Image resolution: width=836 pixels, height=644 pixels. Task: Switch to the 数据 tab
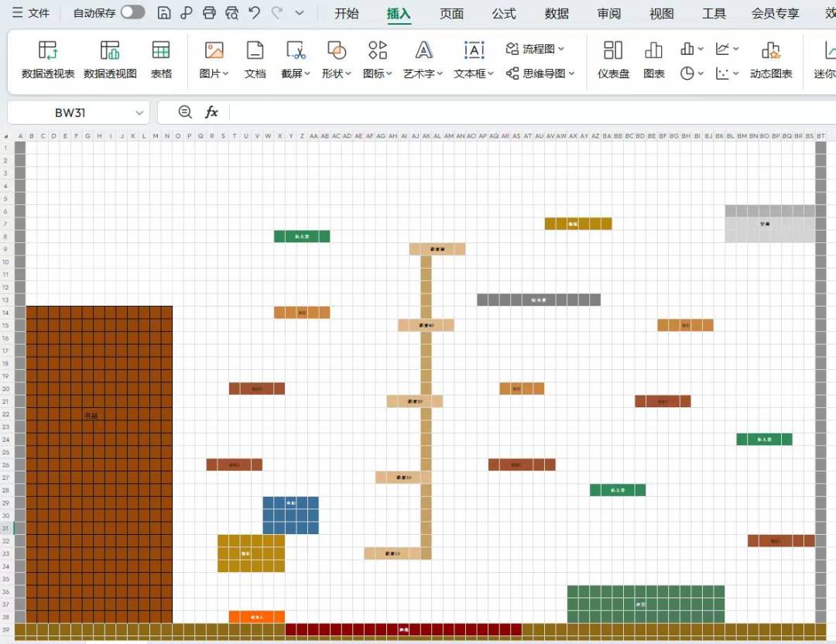(557, 13)
